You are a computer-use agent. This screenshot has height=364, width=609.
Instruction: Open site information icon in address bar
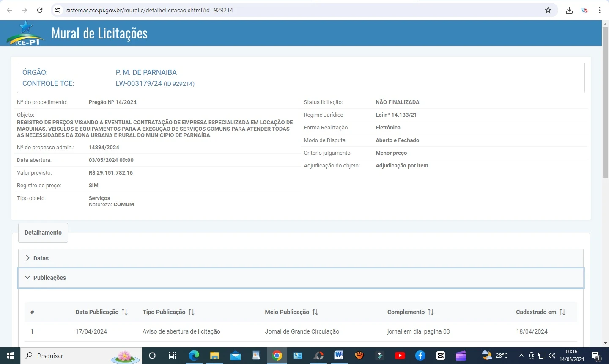point(58,10)
